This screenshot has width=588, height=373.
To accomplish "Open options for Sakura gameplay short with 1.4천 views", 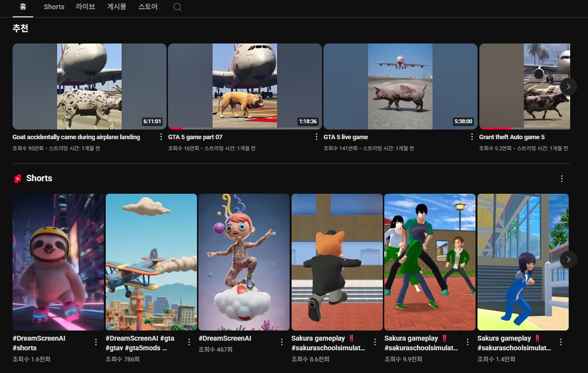I will [560, 342].
